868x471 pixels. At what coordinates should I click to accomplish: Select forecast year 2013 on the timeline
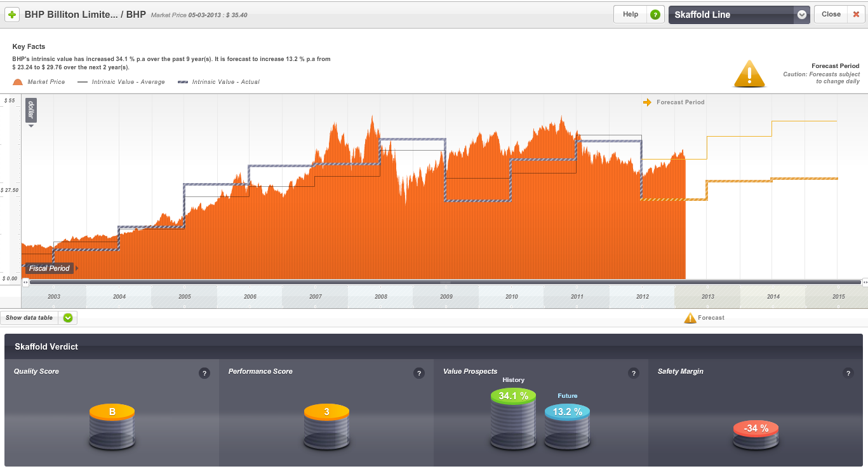pos(708,297)
